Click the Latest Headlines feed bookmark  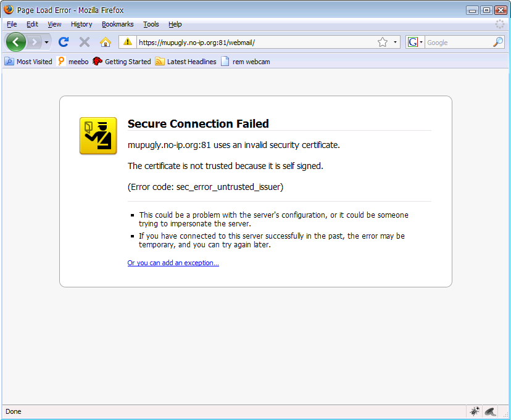coord(186,62)
